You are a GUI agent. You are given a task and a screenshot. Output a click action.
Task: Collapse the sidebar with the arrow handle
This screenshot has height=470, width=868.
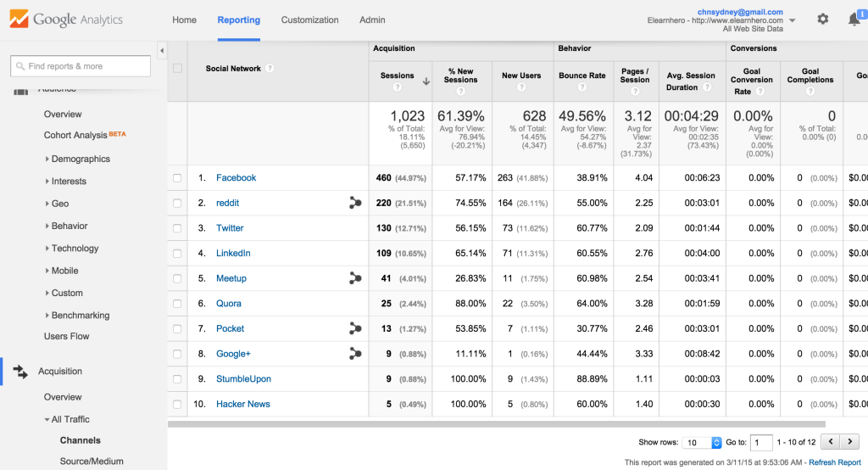pyautogui.click(x=162, y=51)
